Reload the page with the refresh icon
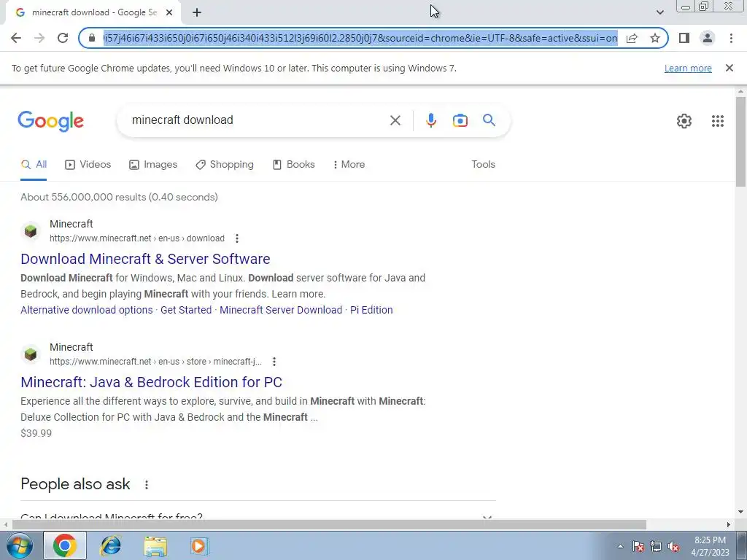Image resolution: width=747 pixels, height=560 pixels. pyautogui.click(x=63, y=38)
